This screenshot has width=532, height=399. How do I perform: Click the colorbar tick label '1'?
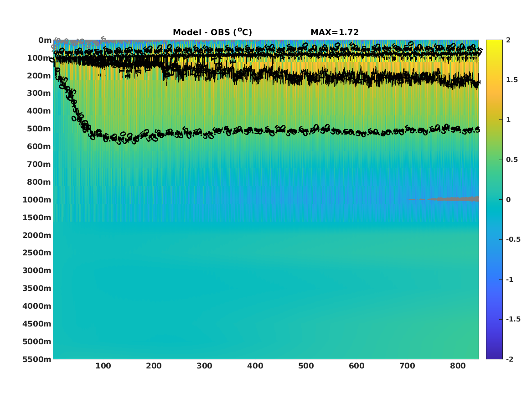[x=508, y=120]
